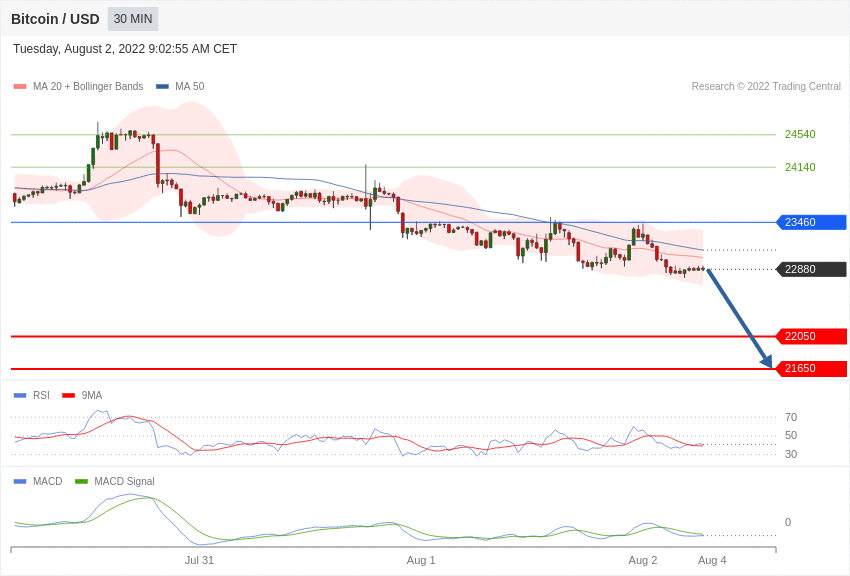Screen dimensions: 850x576
Task: Click the blue RSI legend swatch
Action: pos(20,396)
